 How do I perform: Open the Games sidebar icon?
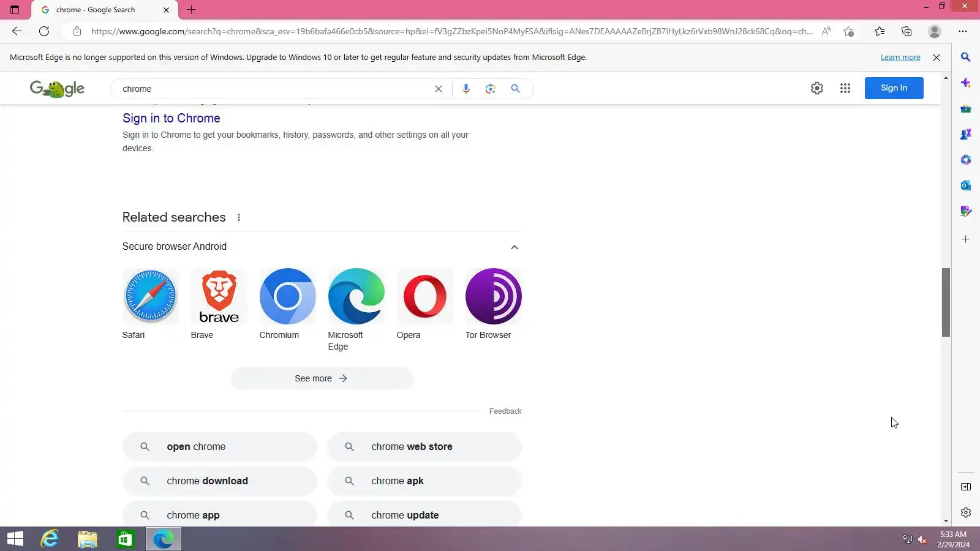966,134
